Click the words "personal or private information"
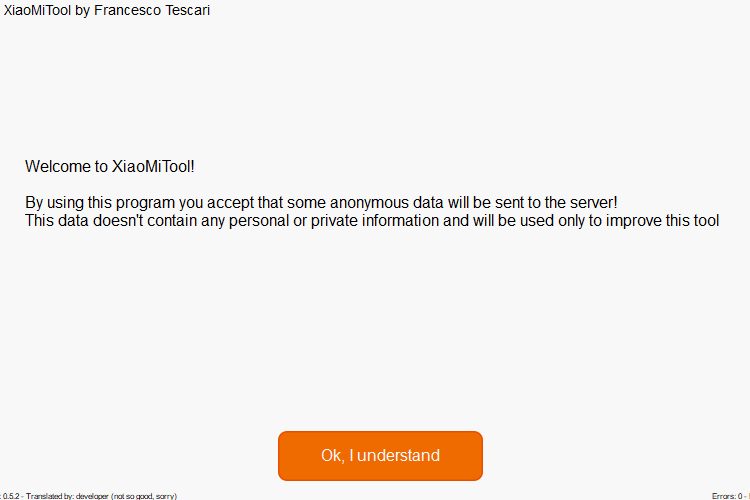This screenshot has height=500, width=750. (333, 221)
